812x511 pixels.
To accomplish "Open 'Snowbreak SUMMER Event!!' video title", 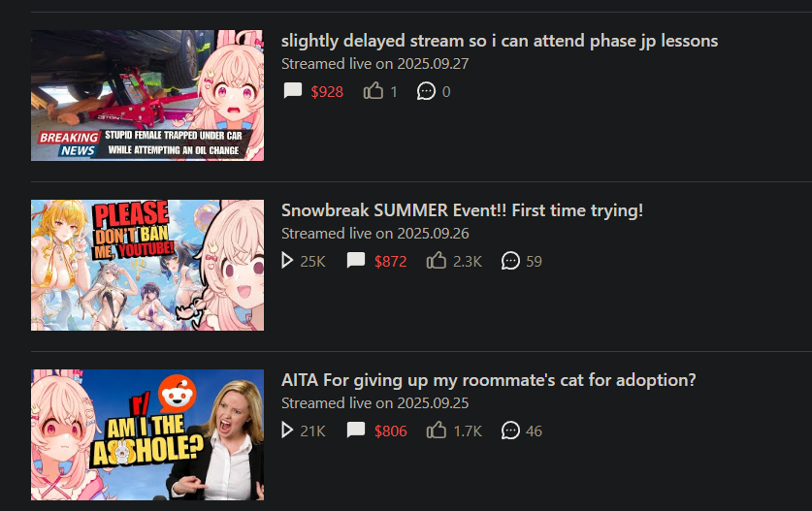I will tap(462, 210).
